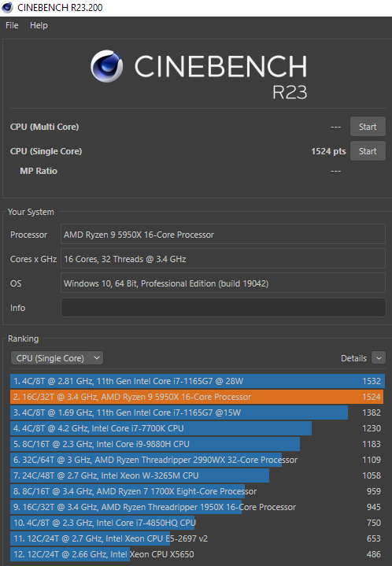Select the i7-1165G7 @ 28W ranking bar
The image size is (392, 566).
pyautogui.click(x=198, y=381)
